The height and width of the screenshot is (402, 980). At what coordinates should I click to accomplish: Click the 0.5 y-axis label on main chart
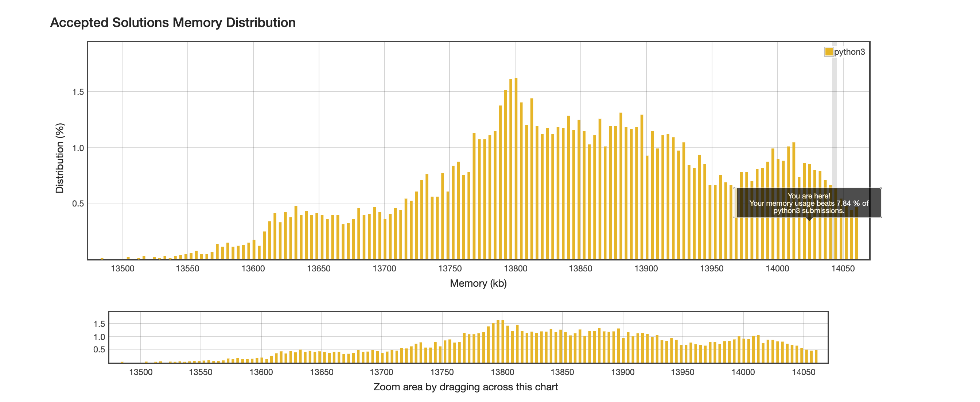point(78,204)
